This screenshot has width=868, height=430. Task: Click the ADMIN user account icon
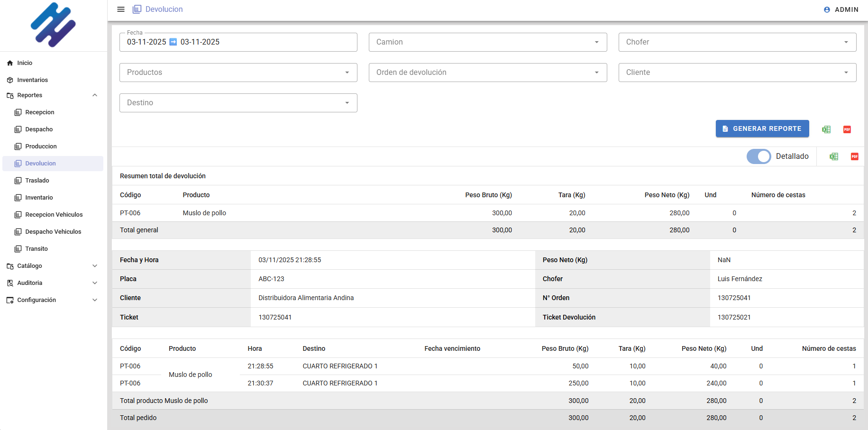tap(827, 9)
